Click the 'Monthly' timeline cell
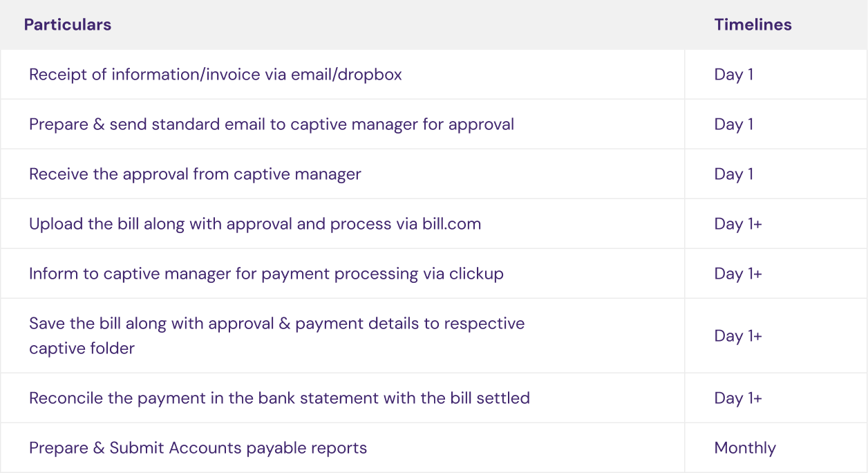The width and height of the screenshot is (868, 473). [745, 447]
